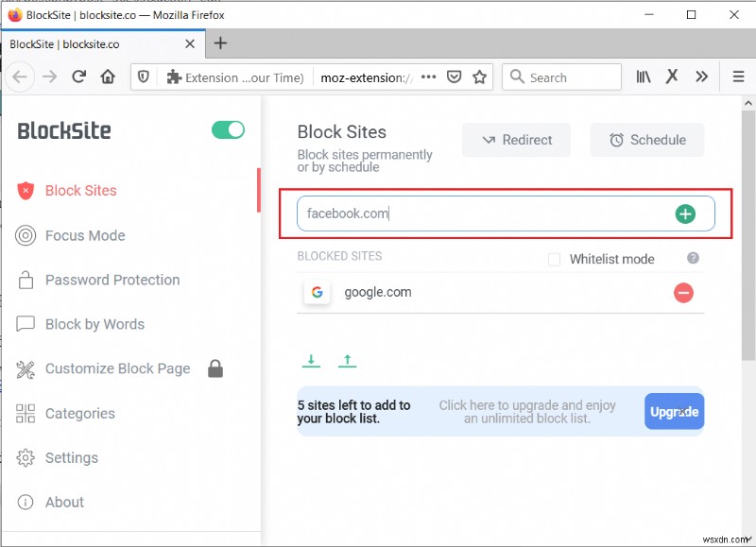The width and height of the screenshot is (756, 547).
Task: Open the Firefox hamburger menu
Action: 738,77
